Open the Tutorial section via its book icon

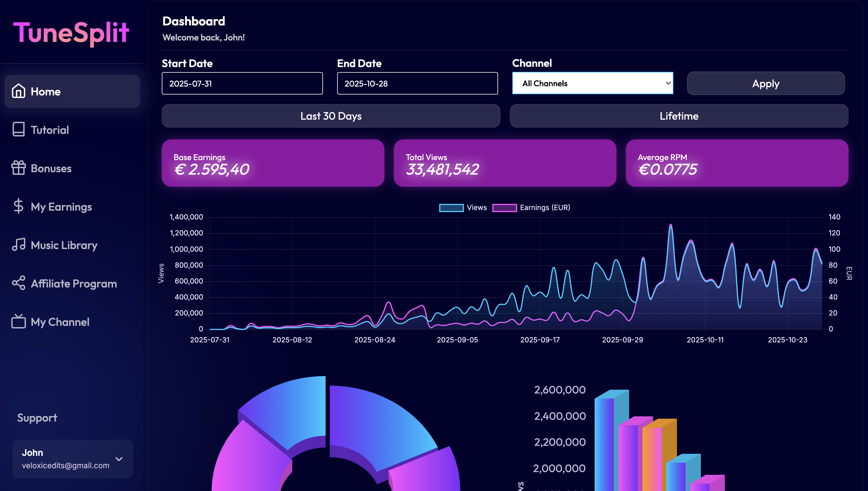tap(19, 130)
